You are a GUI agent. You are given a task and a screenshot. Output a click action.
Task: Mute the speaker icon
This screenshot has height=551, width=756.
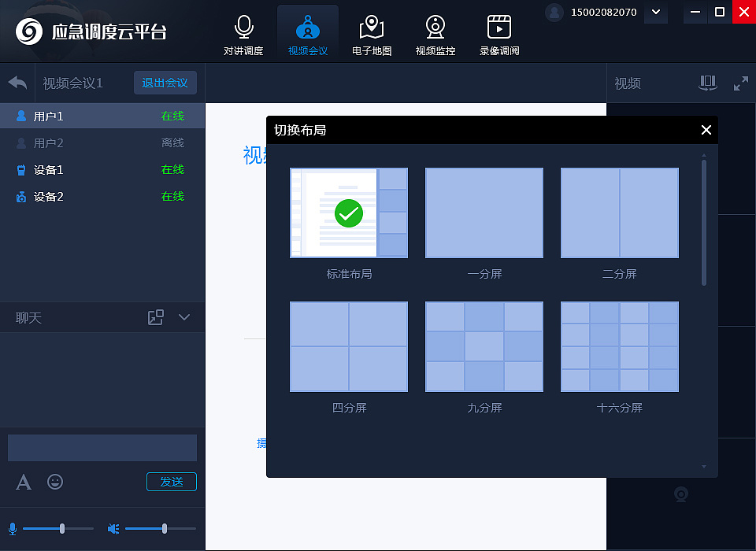point(113,529)
